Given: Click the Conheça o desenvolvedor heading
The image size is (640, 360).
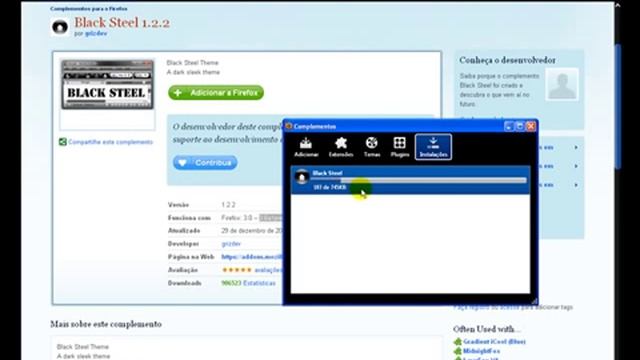Looking at the screenshot, I should (x=507, y=60).
